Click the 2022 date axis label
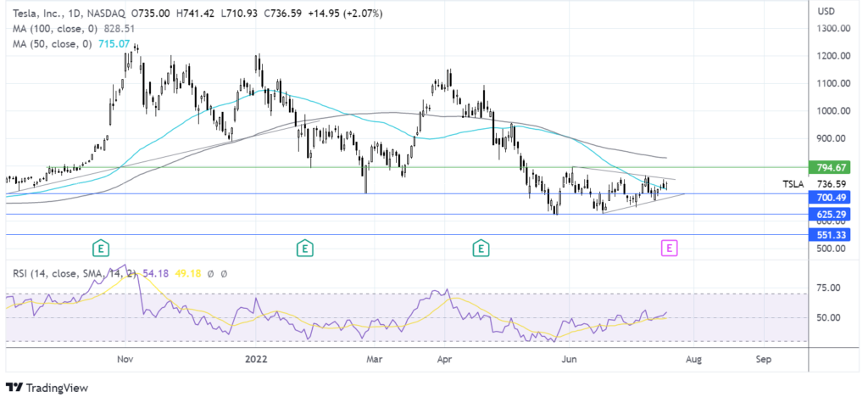 pyautogui.click(x=256, y=359)
